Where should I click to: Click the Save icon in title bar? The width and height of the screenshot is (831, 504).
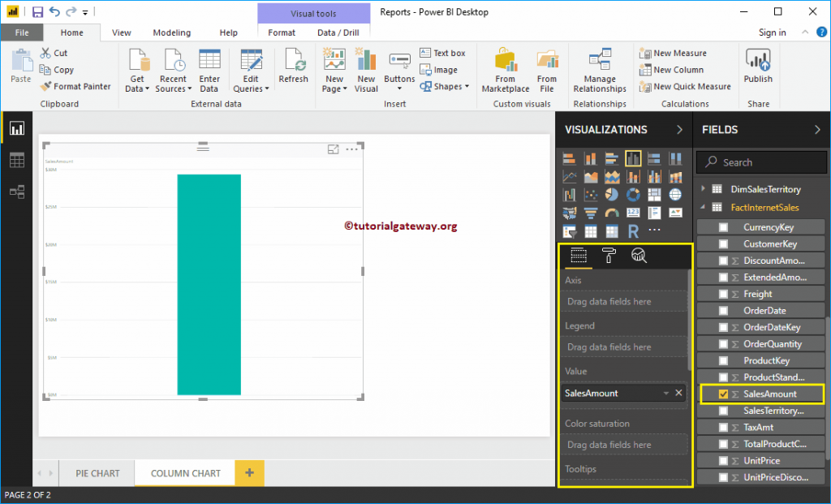[37, 11]
